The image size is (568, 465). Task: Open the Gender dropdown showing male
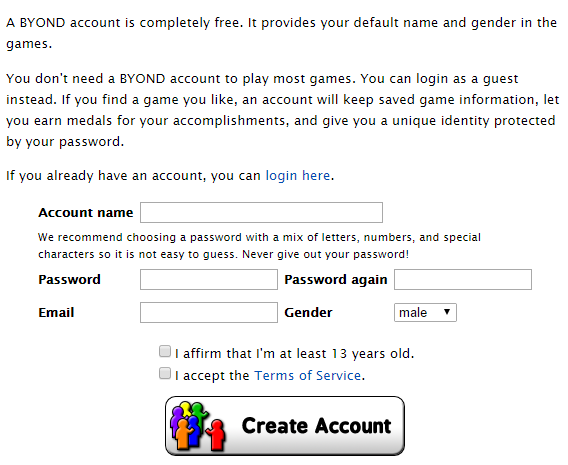coord(425,313)
